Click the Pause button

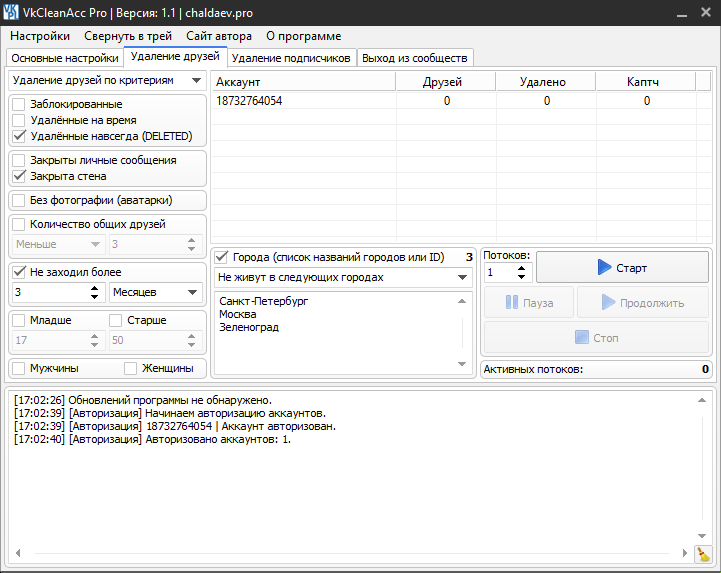click(529, 303)
